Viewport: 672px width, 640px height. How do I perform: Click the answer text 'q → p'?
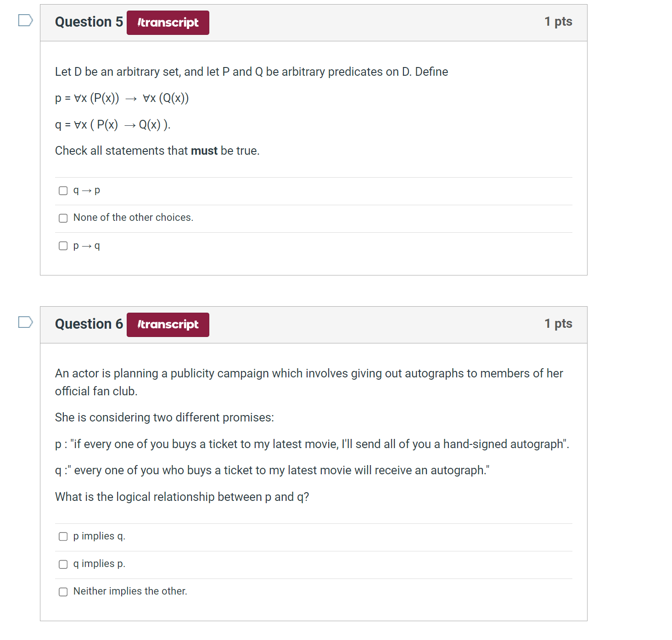click(x=86, y=190)
